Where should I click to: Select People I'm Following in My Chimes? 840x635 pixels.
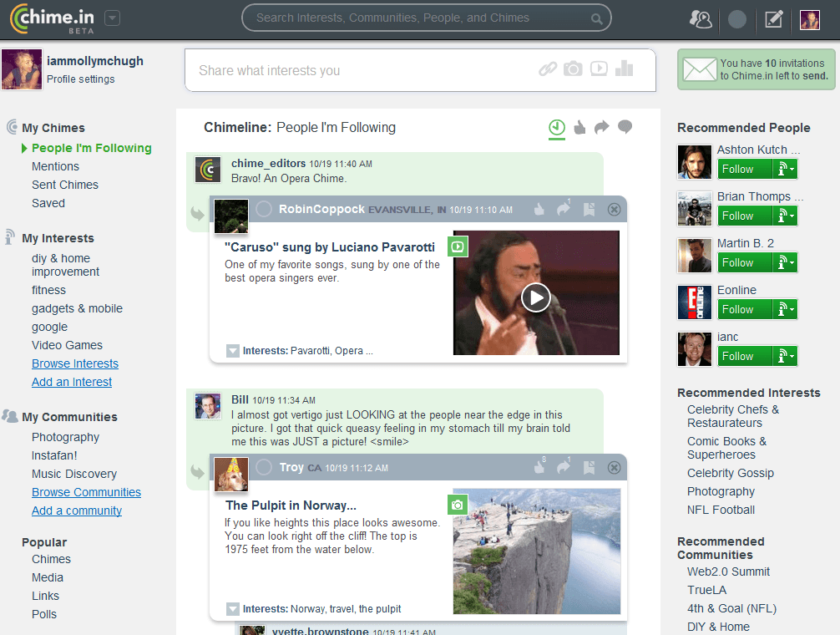pyautogui.click(x=92, y=148)
